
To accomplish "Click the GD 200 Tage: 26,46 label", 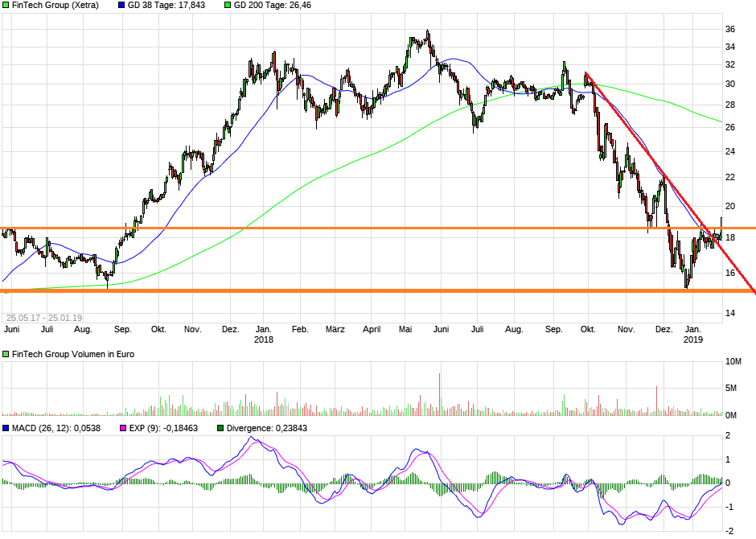I will [x=273, y=6].
